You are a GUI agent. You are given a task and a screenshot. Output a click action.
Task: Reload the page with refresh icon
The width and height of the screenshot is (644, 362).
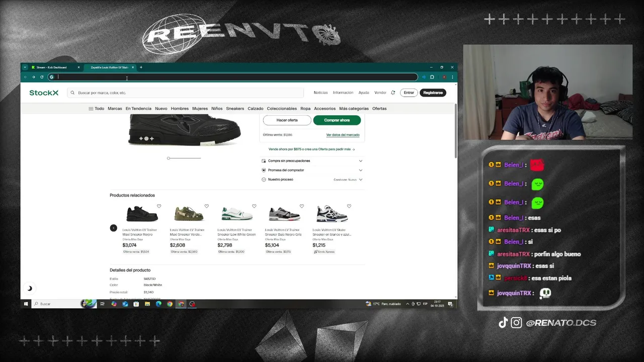click(42, 77)
